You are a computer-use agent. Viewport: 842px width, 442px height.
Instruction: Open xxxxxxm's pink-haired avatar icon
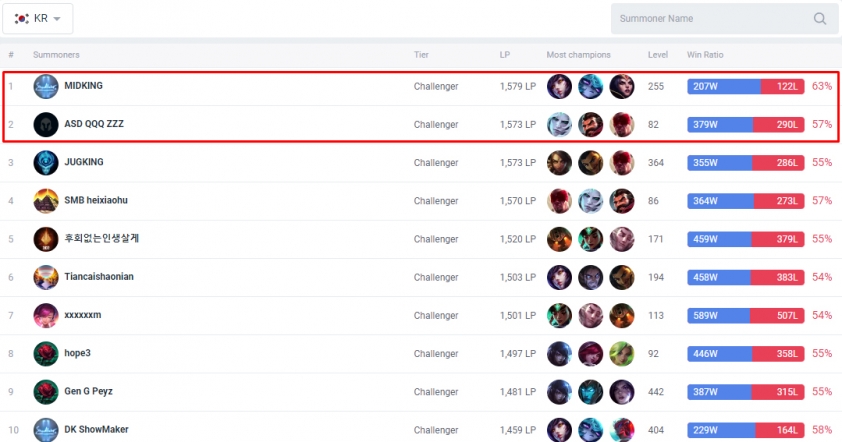tap(46, 315)
